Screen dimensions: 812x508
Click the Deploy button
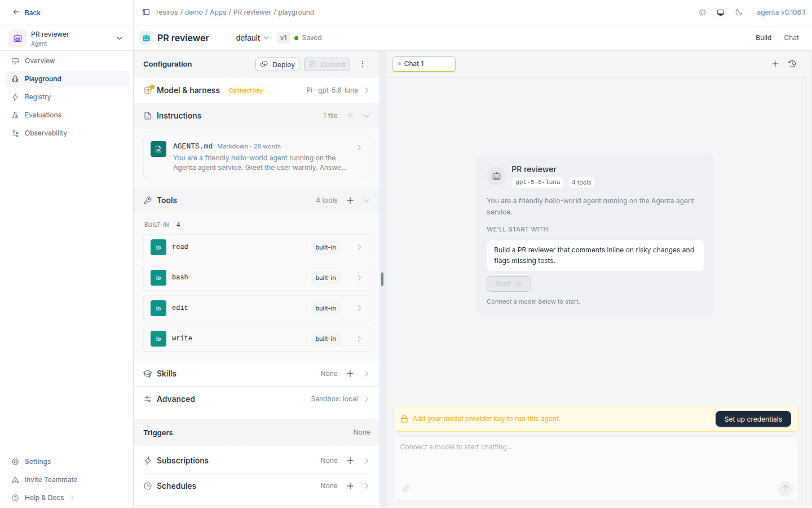[277, 64]
